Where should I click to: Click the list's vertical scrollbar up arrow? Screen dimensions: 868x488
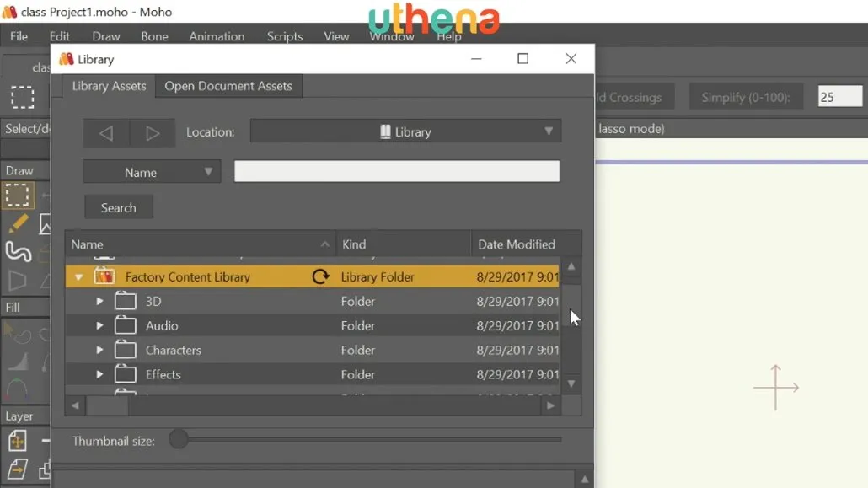click(x=571, y=266)
